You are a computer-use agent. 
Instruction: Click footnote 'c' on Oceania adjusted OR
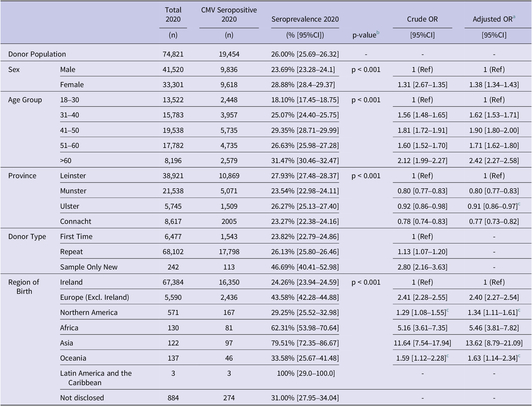coord(519,356)
